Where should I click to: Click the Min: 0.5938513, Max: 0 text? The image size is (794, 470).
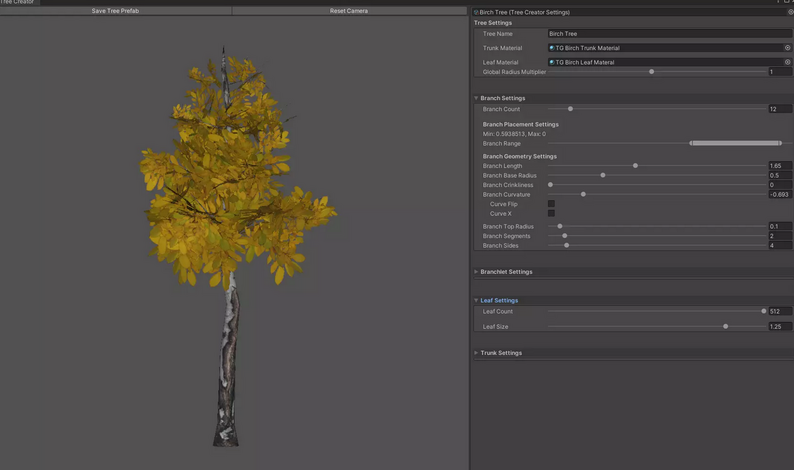(x=514, y=134)
